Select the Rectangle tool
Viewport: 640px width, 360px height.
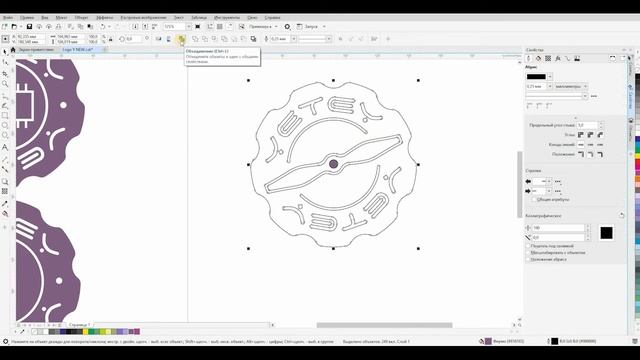tap(5, 116)
